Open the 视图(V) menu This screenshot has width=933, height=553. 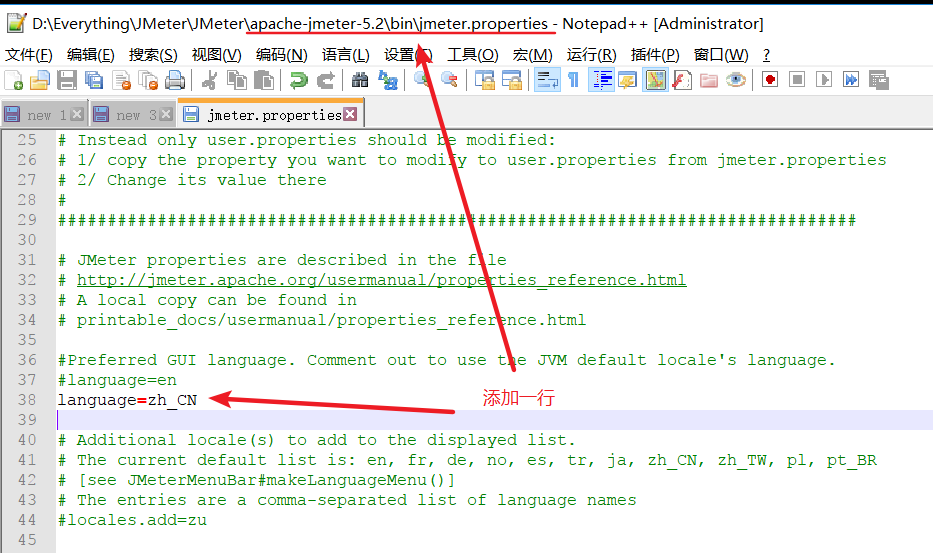point(216,55)
